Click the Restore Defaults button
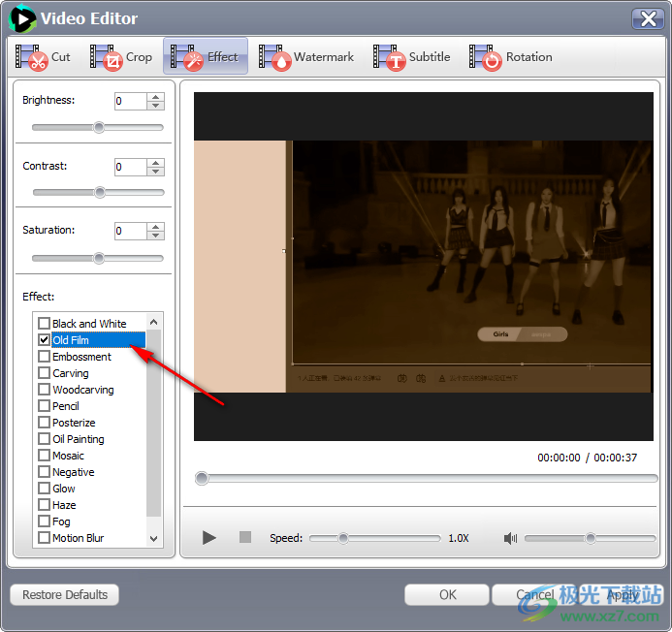Viewport: 672px width, 632px height. coord(65,595)
